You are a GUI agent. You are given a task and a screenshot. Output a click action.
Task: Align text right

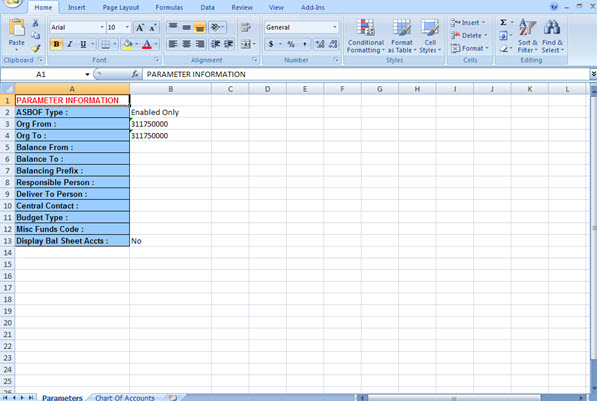coord(200,44)
